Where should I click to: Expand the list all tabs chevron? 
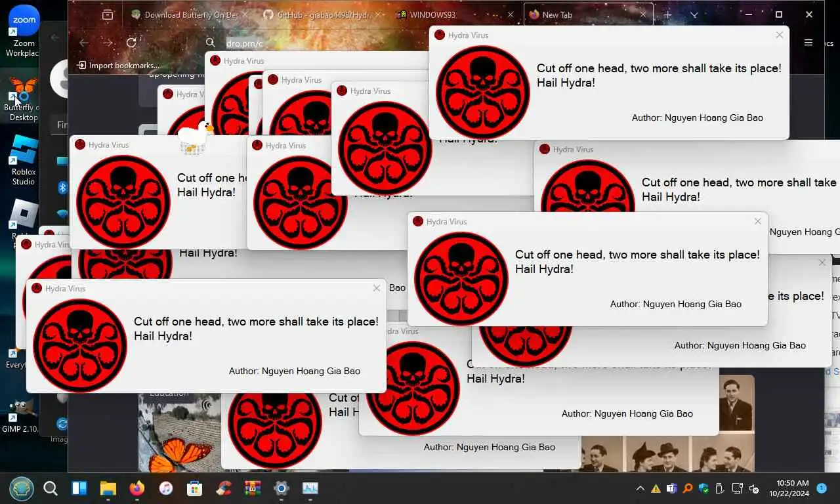click(694, 14)
